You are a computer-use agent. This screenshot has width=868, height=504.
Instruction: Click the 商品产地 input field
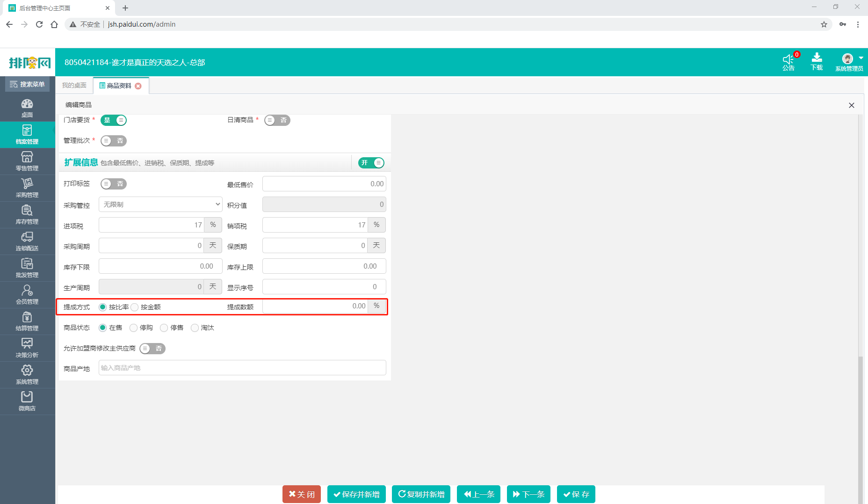(242, 368)
